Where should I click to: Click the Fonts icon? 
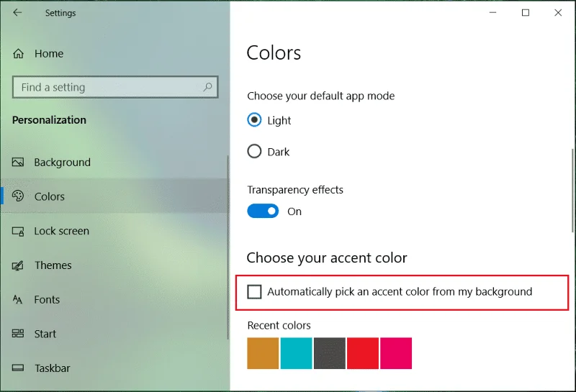pyautogui.click(x=17, y=299)
